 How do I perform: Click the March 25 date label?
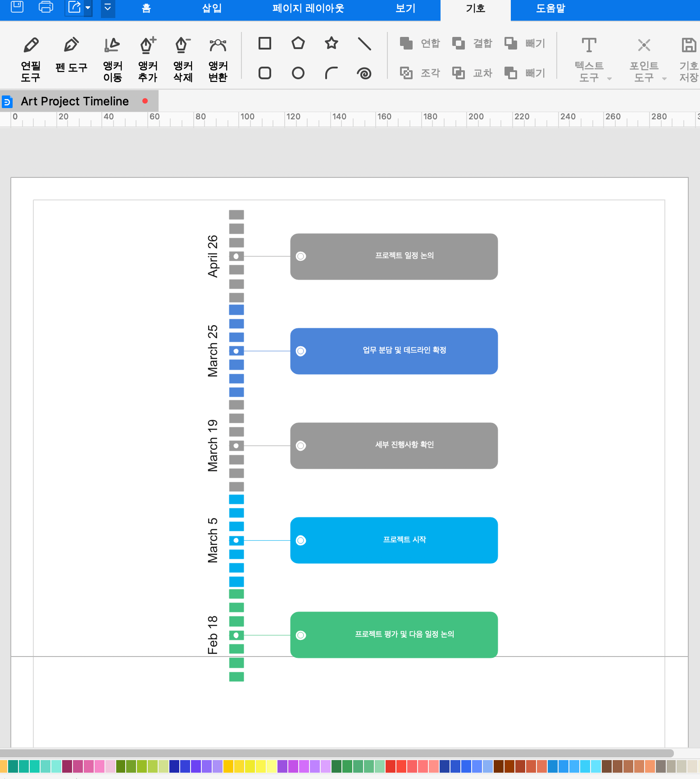click(x=213, y=351)
